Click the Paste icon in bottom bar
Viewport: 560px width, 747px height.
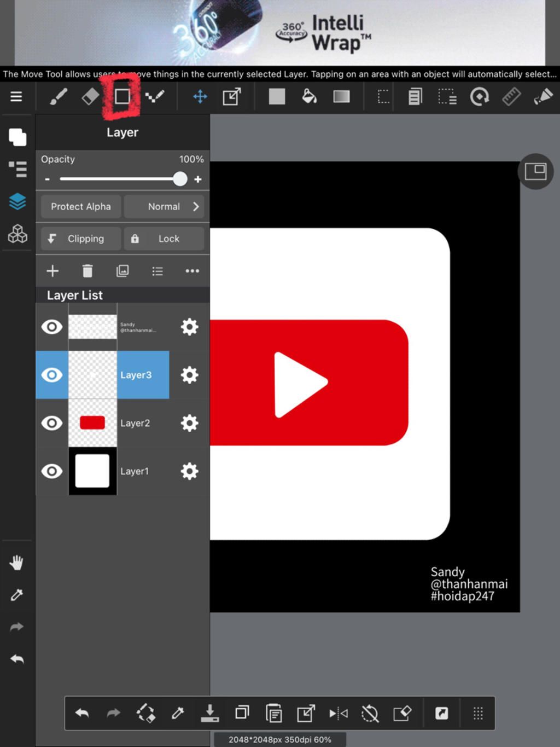273,713
